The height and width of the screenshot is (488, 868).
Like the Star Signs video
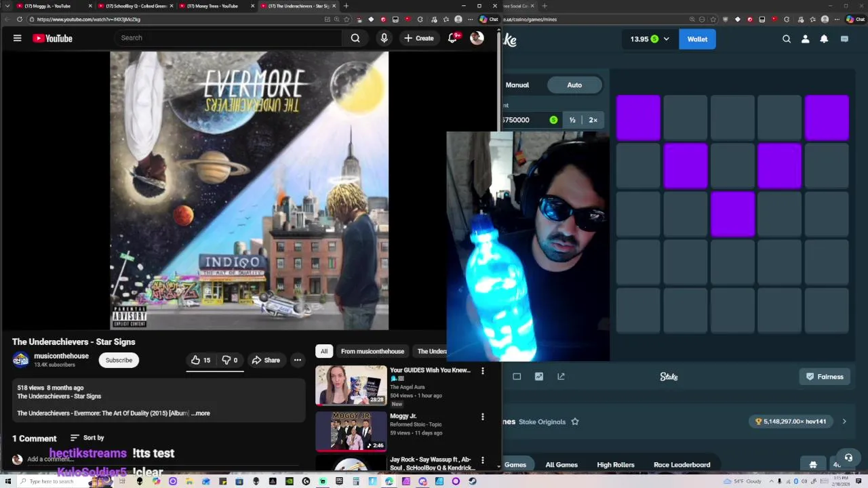click(x=201, y=360)
